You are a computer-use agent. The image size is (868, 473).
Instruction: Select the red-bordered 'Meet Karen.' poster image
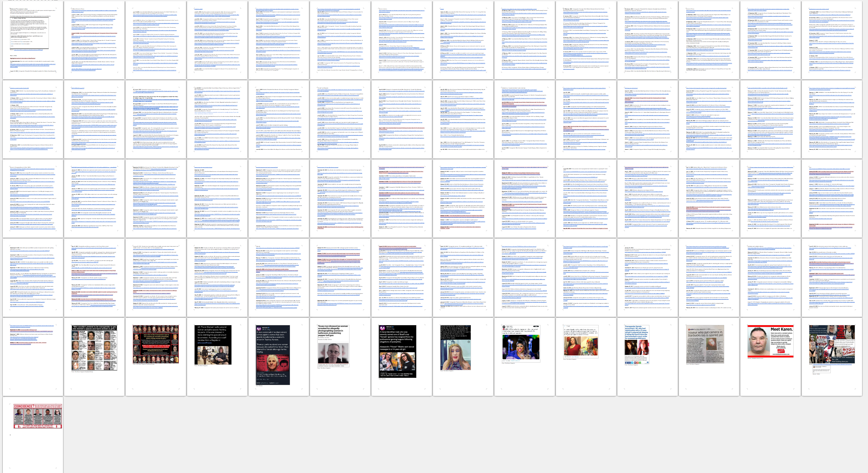tap(770, 341)
